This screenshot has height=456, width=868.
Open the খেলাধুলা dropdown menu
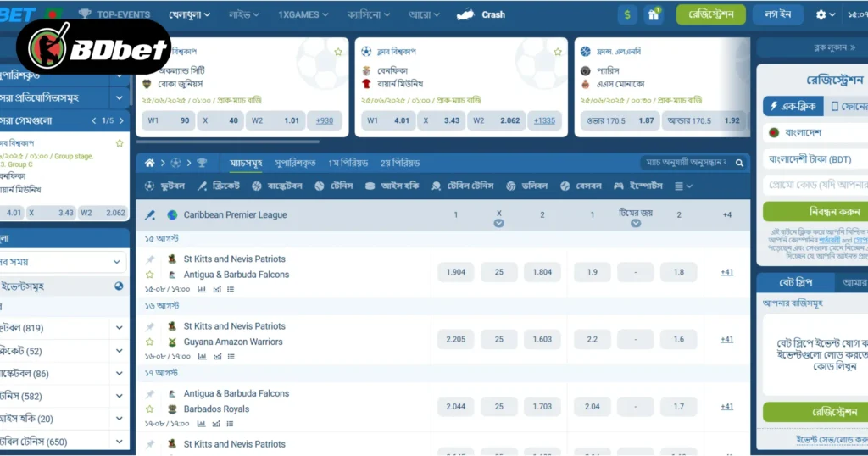[189, 15]
